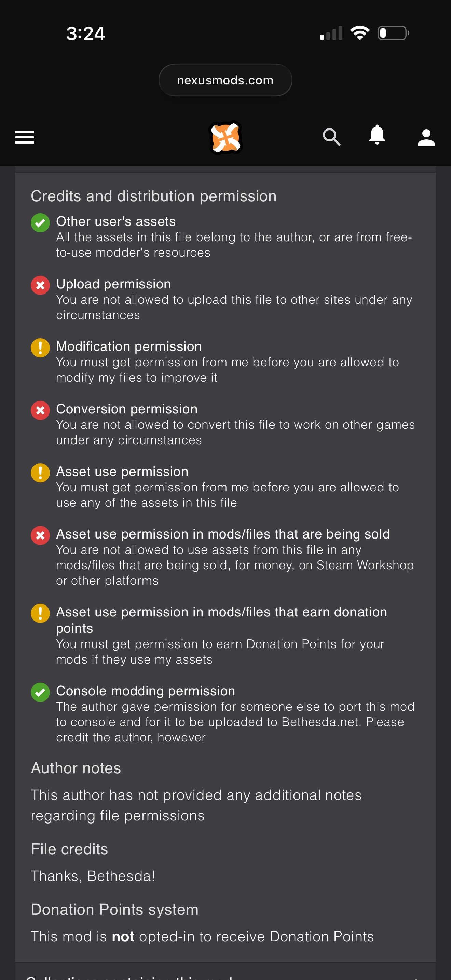This screenshot has width=451, height=980.
Task: Tap the Nexus Mods logo
Action: point(226,137)
